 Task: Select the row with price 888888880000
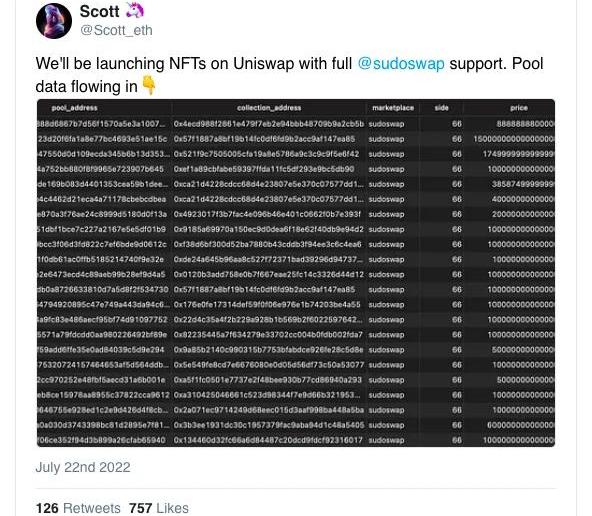point(296,124)
